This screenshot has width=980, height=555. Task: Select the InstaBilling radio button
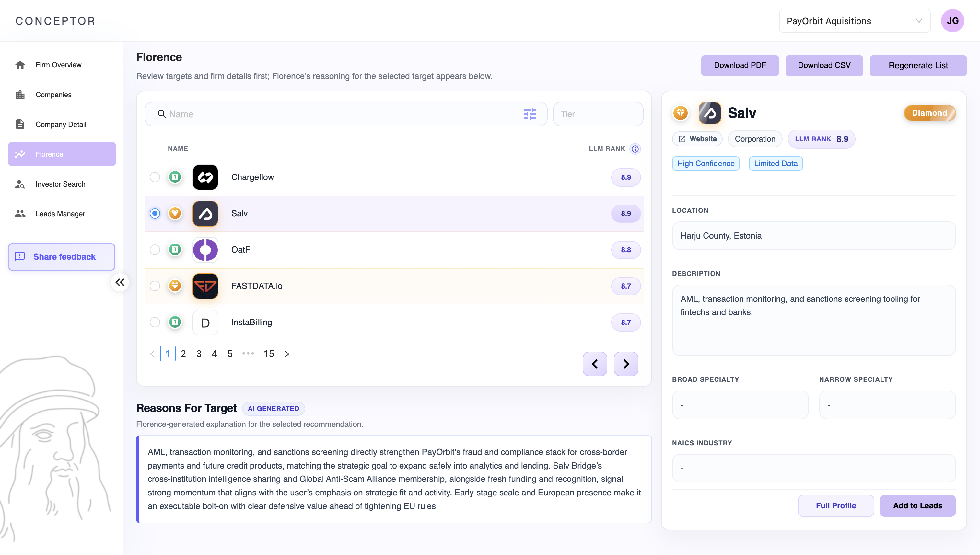point(155,323)
